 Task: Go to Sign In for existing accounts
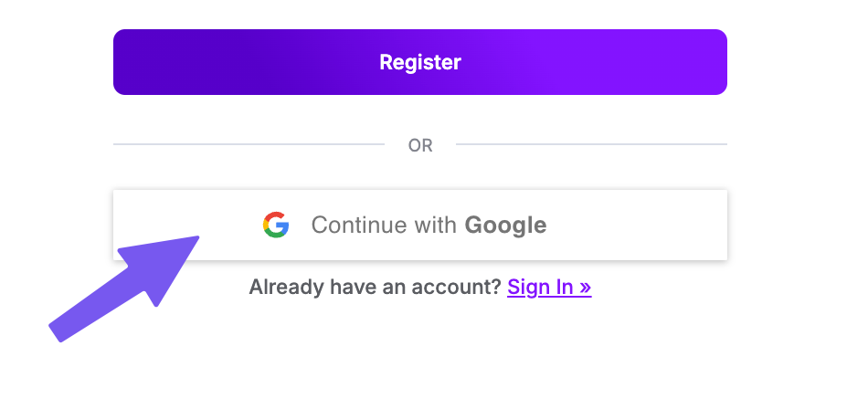(x=541, y=288)
